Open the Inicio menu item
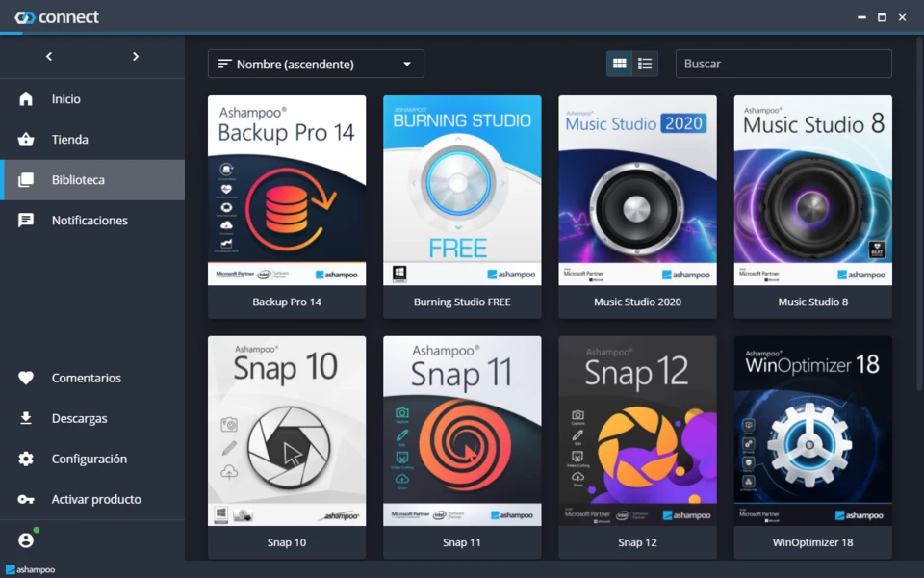Image resolution: width=924 pixels, height=578 pixels. point(92,99)
